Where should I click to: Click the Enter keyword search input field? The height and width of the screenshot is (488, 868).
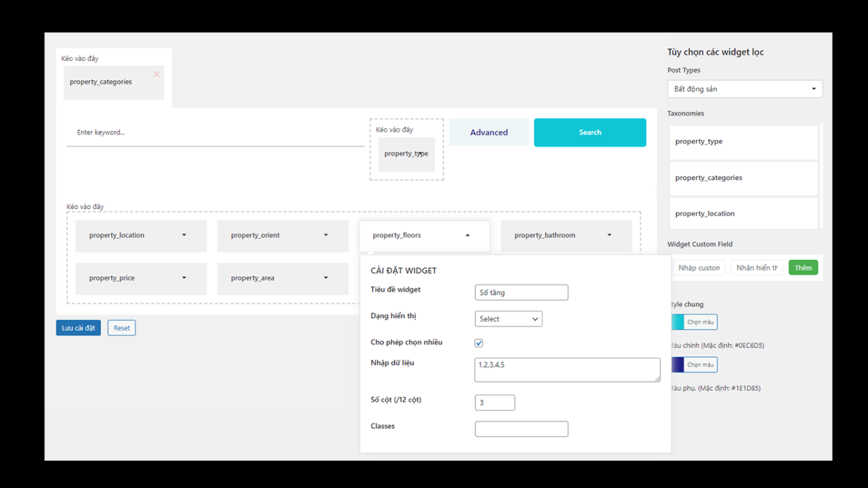203,132
